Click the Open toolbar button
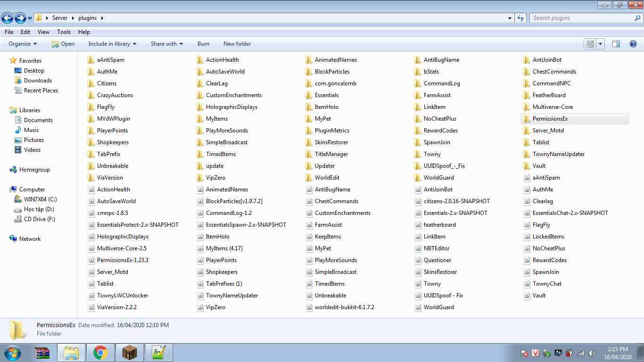644x362 pixels. tap(63, 44)
